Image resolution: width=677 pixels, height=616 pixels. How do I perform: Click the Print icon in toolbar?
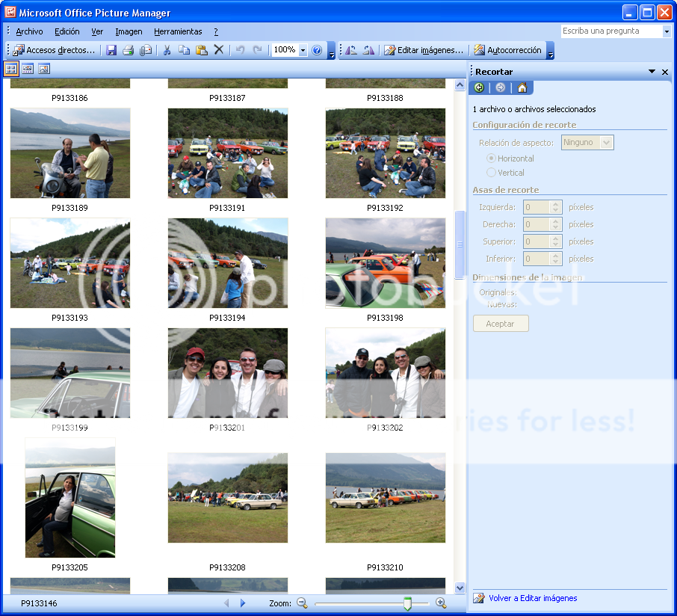pyautogui.click(x=129, y=50)
